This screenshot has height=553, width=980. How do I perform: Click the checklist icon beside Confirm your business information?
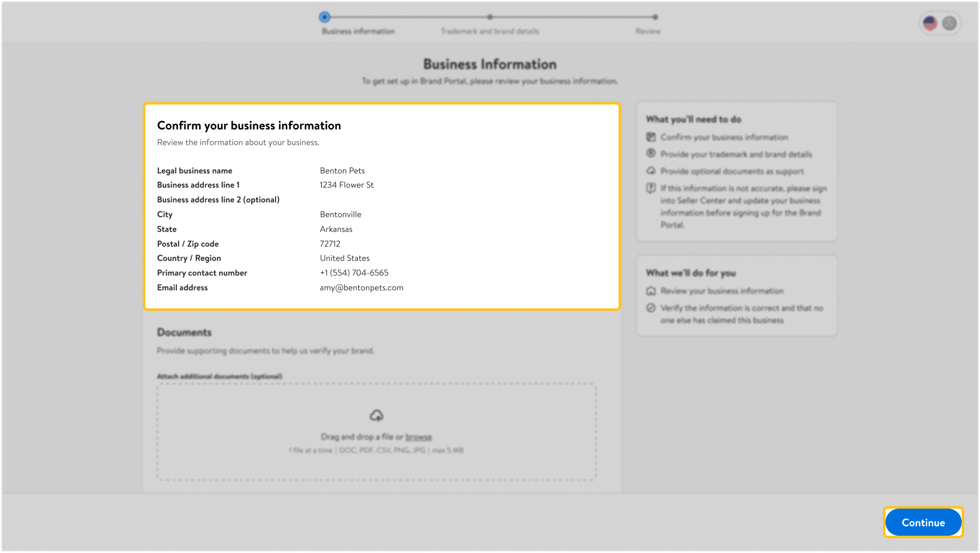pos(651,137)
